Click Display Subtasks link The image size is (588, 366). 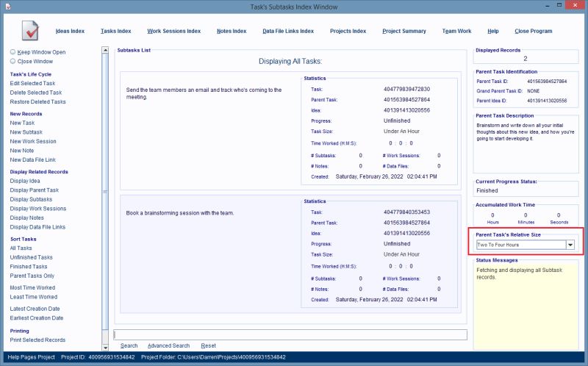pyautogui.click(x=31, y=199)
